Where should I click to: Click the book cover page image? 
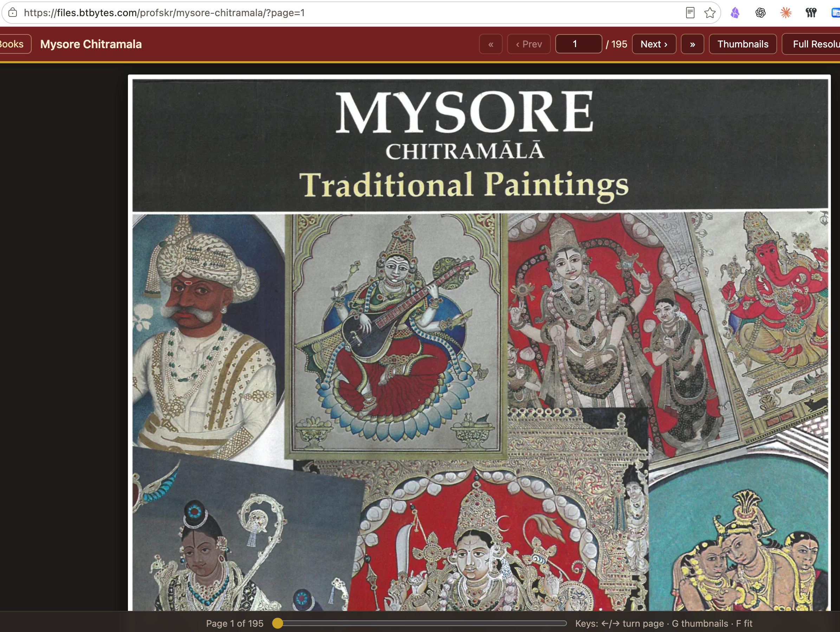click(x=479, y=343)
